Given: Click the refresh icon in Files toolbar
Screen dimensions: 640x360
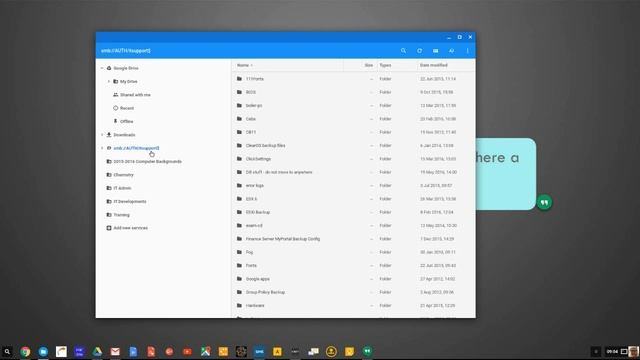Looking at the screenshot, I should [x=419, y=51].
